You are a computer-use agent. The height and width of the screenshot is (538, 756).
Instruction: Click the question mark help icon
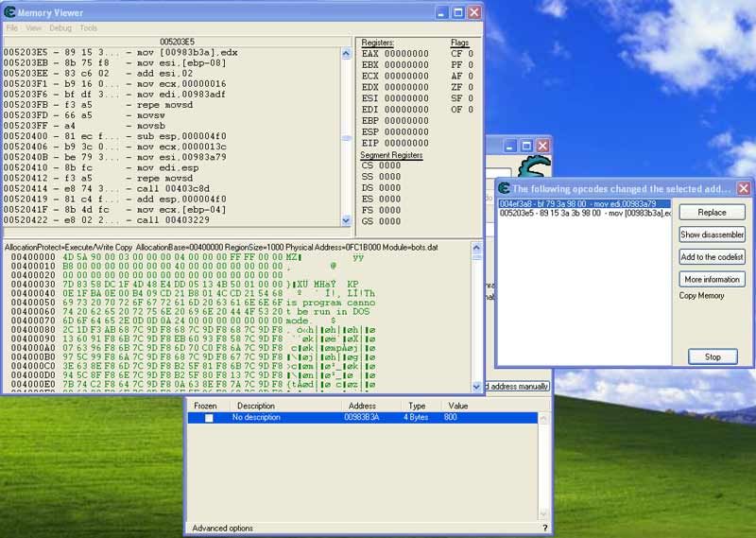point(544,528)
